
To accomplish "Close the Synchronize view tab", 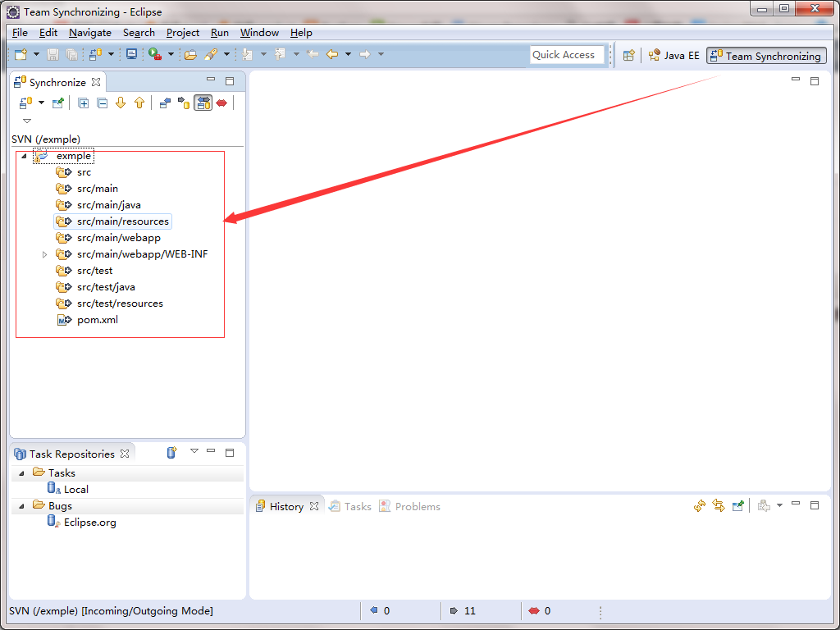I will 96,82.
